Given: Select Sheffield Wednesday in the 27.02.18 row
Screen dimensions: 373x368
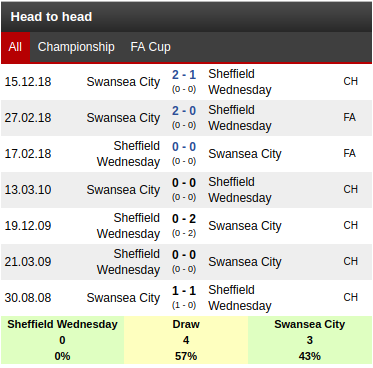Looking at the screenshot, I should coord(240,118).
